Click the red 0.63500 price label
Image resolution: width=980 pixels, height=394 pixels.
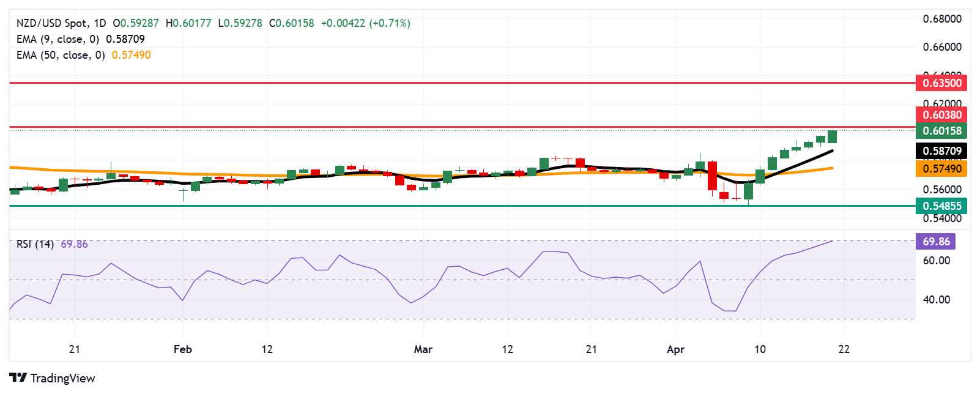941,83
